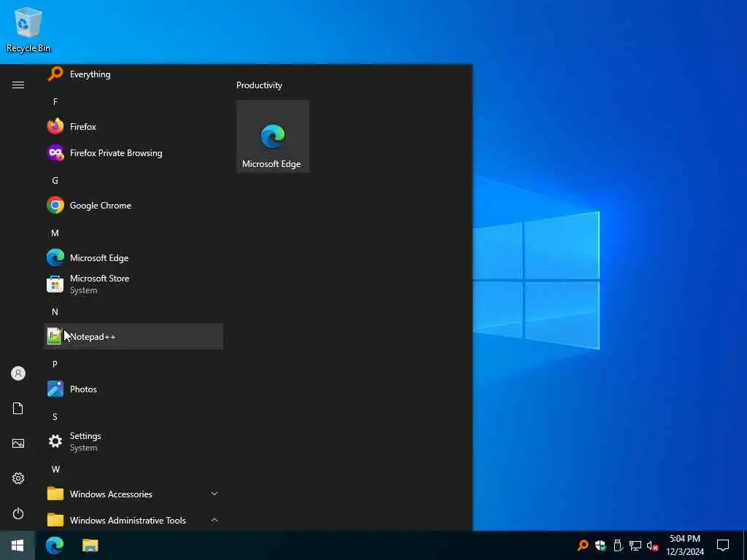Open Windows Security from the tray
Image resolution: width=747 pixels, height=560 pixels.
pyautogui.click(x=600, y=545)
